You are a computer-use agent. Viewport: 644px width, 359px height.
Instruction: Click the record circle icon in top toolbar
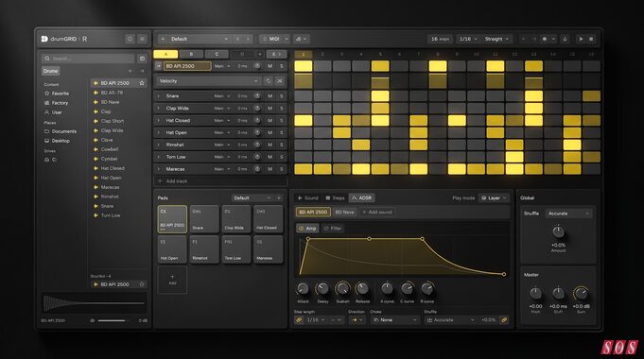pos(545,39)
